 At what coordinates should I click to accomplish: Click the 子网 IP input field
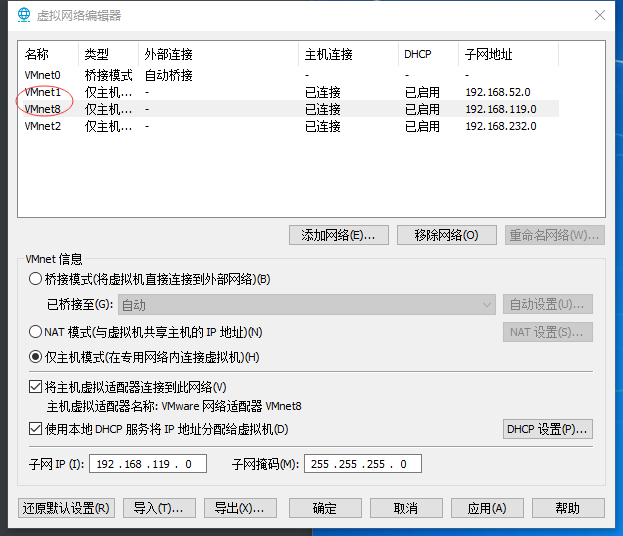tap(148, 464)
